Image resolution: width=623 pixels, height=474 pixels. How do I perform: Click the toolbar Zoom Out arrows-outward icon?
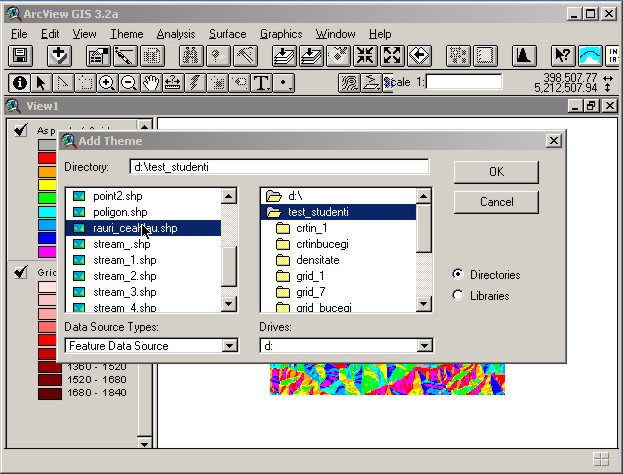pyautogui.click(x=392, y=56)
